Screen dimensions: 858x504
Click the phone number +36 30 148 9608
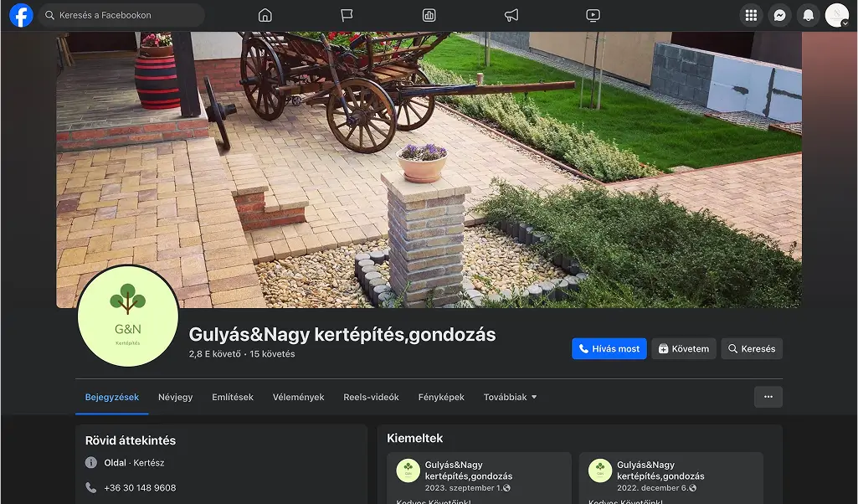(140, 487)
